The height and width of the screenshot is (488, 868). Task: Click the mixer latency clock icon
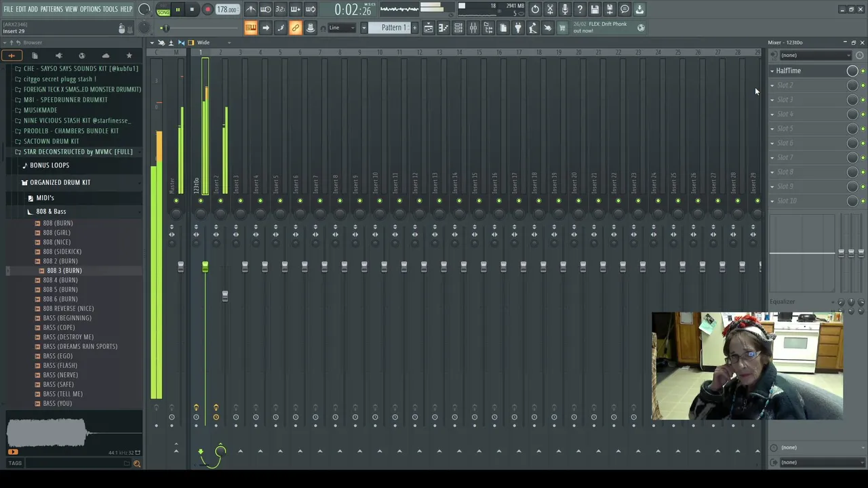click(860, 56)
